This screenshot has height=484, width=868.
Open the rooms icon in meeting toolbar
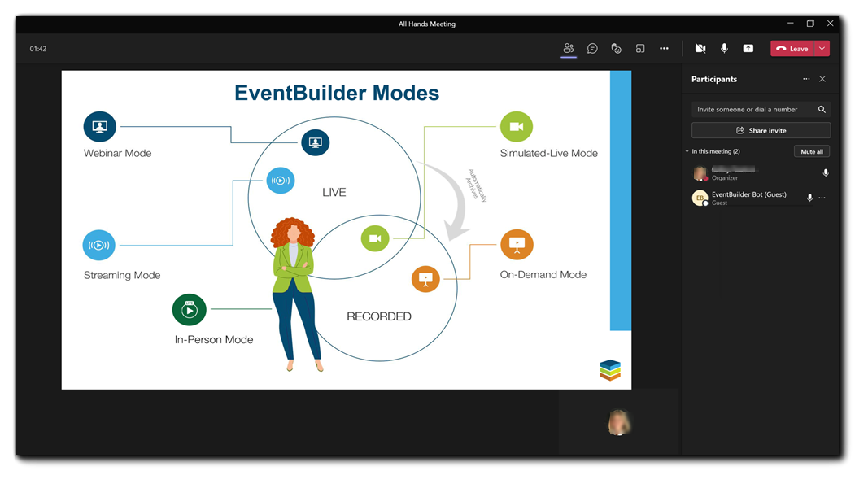coord(640,49)
